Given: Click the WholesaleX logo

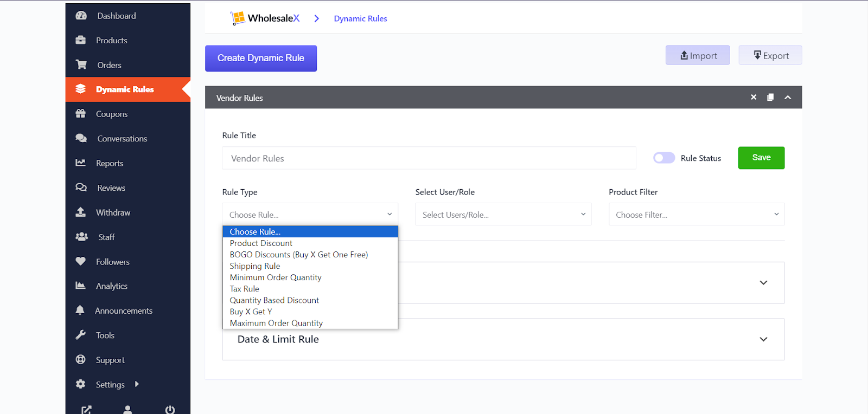Looking at the screenshot, I should (x=265, y=18).
